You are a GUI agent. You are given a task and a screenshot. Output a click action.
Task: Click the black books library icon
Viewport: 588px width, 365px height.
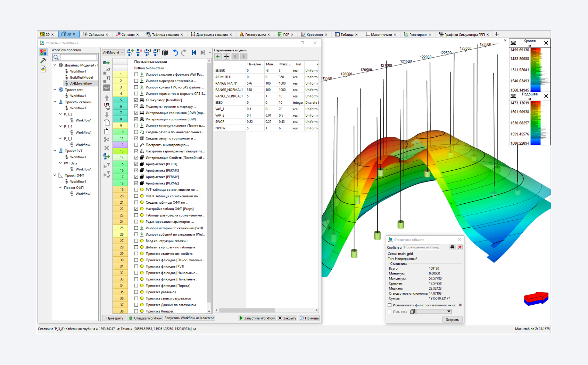165,52
